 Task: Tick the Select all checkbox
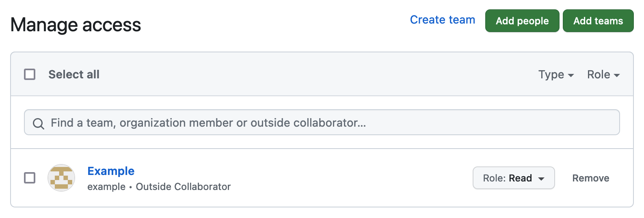pos(30,74)
